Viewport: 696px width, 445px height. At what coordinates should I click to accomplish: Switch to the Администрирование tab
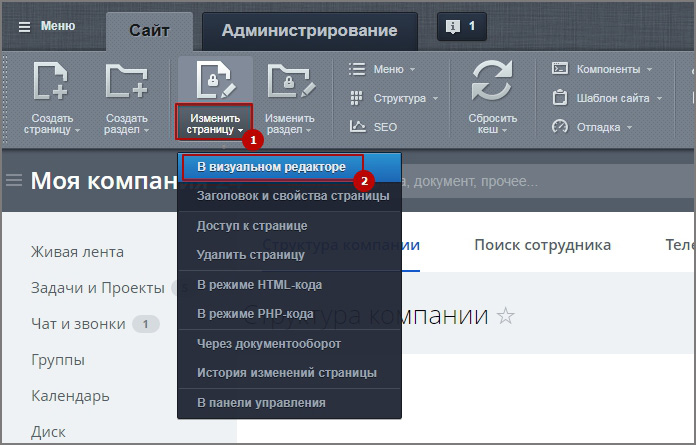tap(309, 30)
